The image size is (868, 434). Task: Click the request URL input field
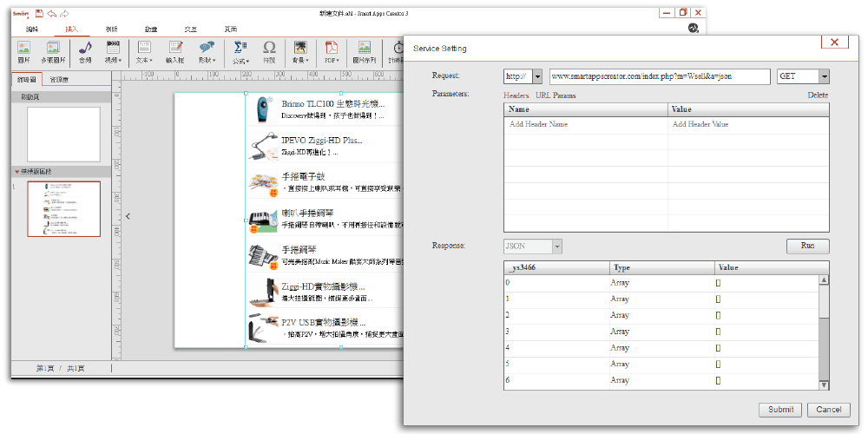click(x=660, y=76)
